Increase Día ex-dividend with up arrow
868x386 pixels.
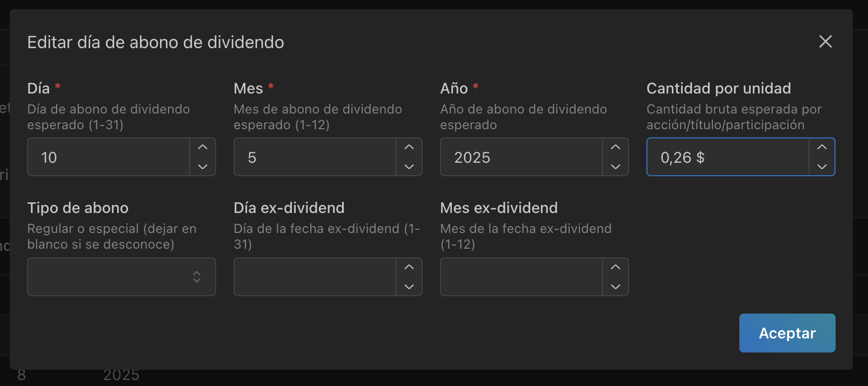pyautogui.click(x=409, y=267)
